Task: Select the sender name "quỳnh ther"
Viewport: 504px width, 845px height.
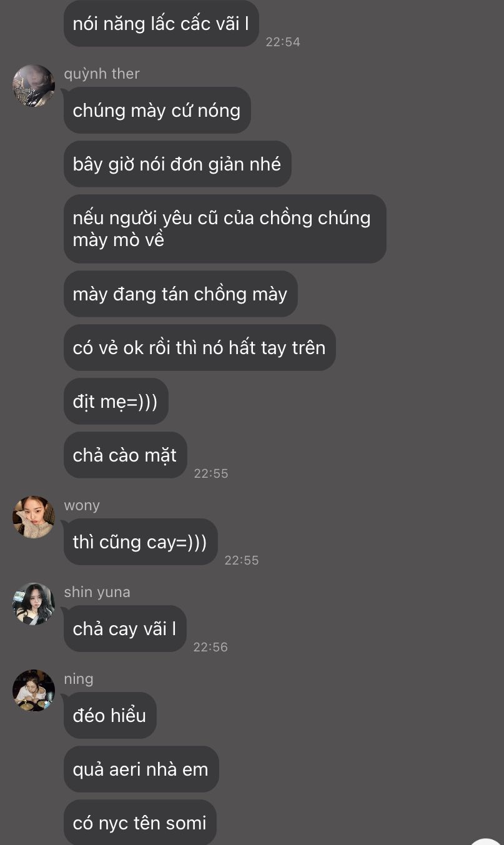Action: tap(102, 74)
